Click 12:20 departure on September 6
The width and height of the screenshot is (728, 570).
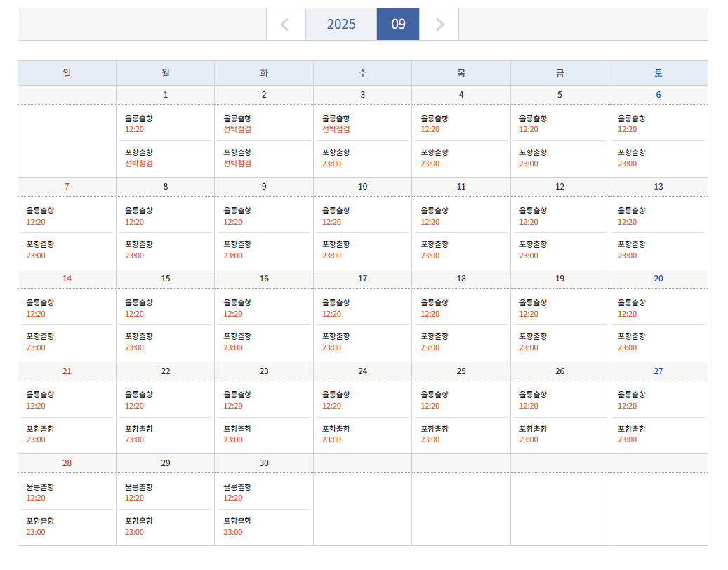click(627, 129)
